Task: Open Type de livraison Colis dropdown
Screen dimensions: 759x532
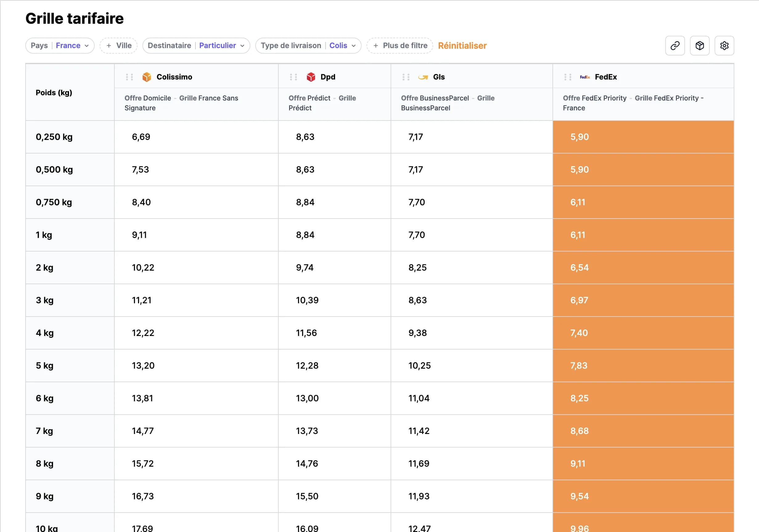Action: pos(308,46)
